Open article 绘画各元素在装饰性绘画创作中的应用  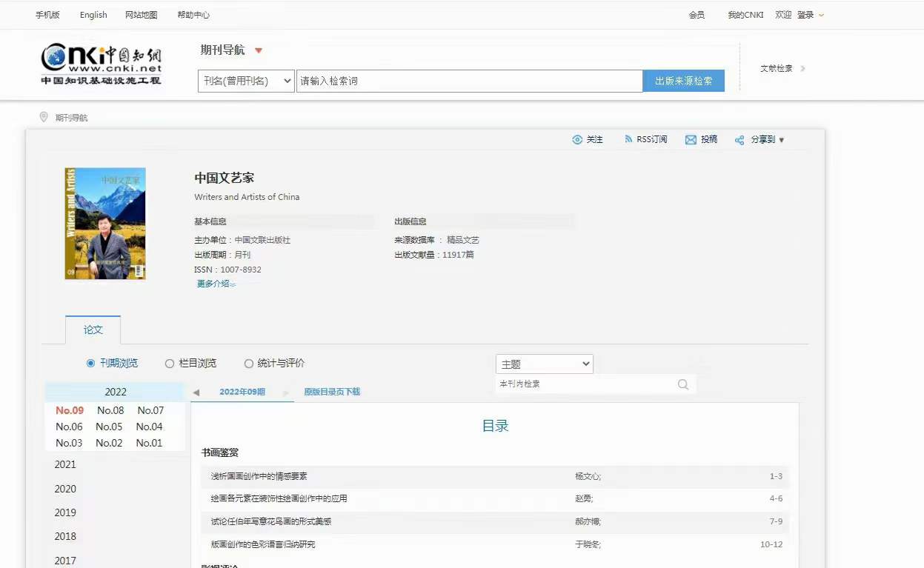tap(279, 498)
